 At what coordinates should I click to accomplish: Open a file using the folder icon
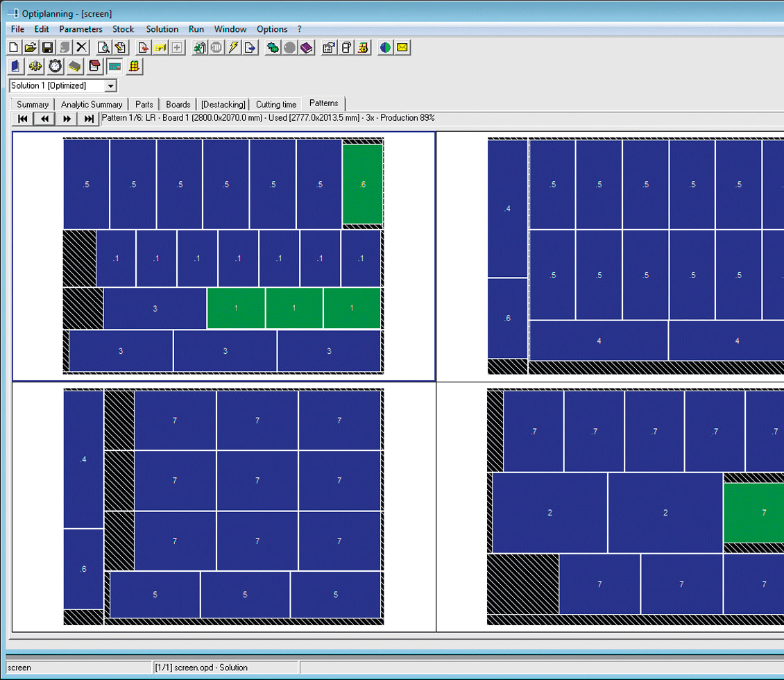[31, 47]
